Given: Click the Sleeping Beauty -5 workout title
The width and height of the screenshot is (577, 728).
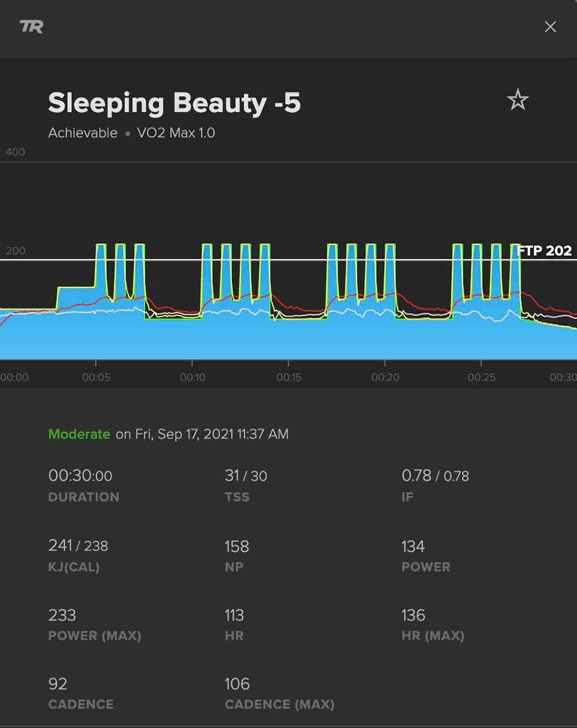Looking at the screenshot, I should click(x=174, y=103).
